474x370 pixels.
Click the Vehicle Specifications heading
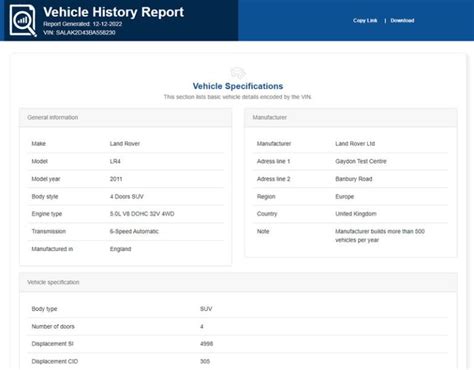click(x=238, y=86)
